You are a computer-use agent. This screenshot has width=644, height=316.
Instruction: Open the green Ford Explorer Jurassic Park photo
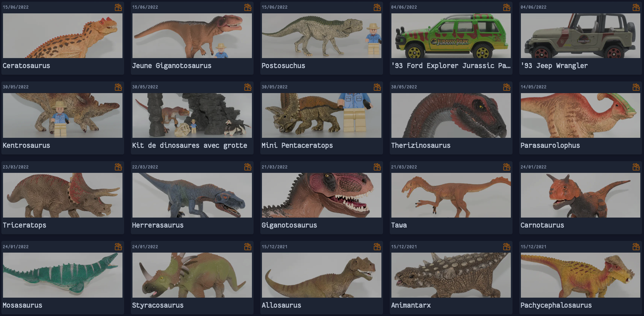pyautogui.click(x=451, y=36)
